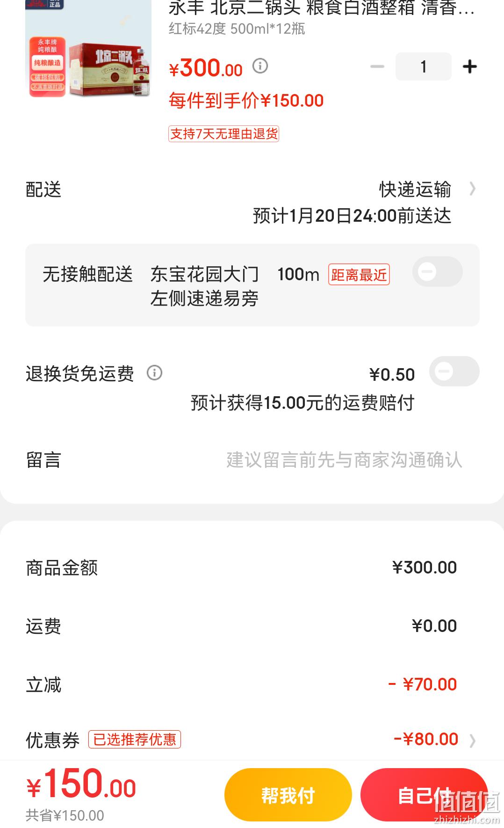The image size is (504, 828).
Task: Click the 自己付 pay button
Action: pos(424,795)
